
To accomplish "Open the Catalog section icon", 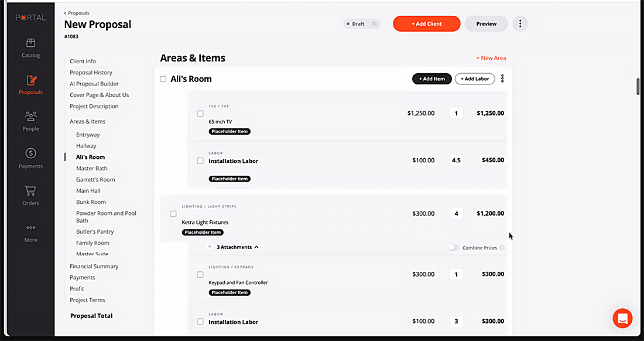I will click(30, 43).
